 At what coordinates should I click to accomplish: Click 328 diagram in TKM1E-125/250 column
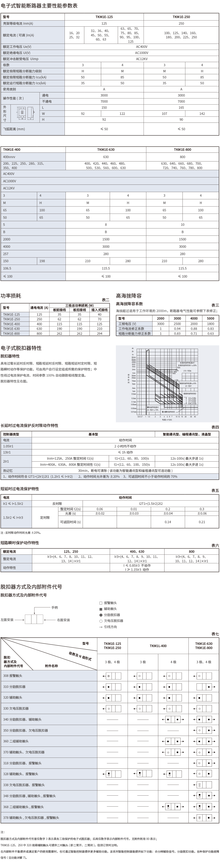[112, 774]
